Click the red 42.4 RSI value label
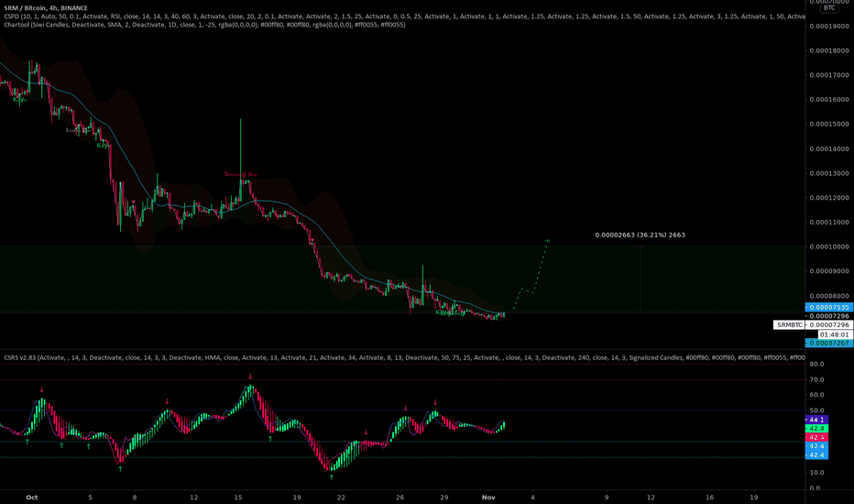Screen dimensions: 854x504 pos(816,437)
